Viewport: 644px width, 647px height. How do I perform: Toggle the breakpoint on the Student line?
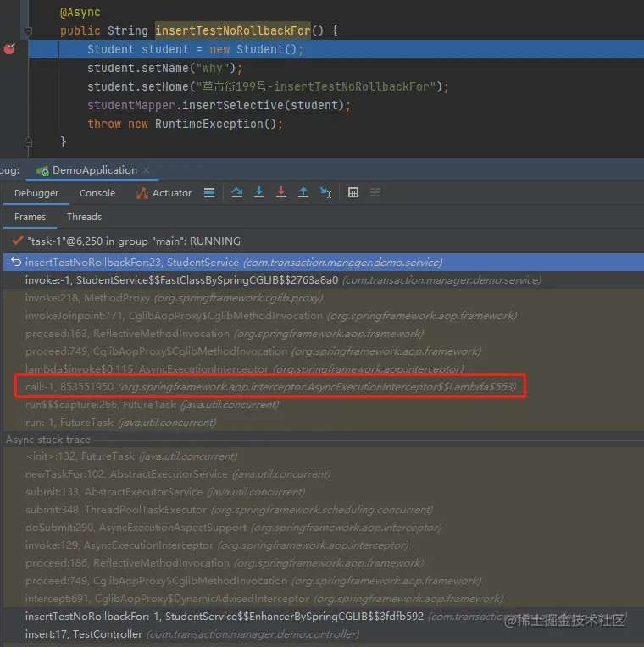pyautogui.click(x=9, y=49)
